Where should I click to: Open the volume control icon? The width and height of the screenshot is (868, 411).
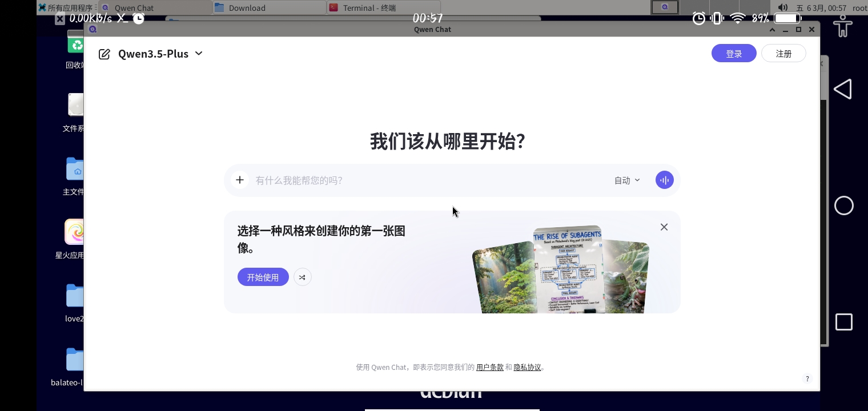point(783,7)
